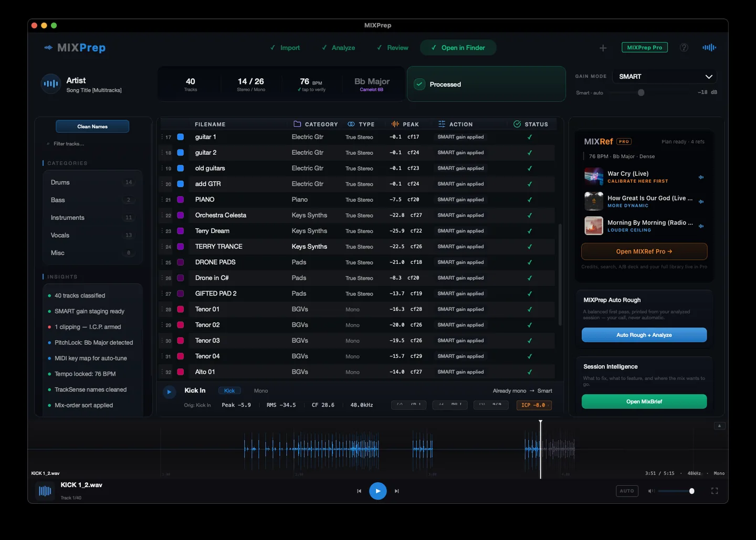Click the pink color tag for Tenor 01

pyautogui.click(x=181, y=309)
